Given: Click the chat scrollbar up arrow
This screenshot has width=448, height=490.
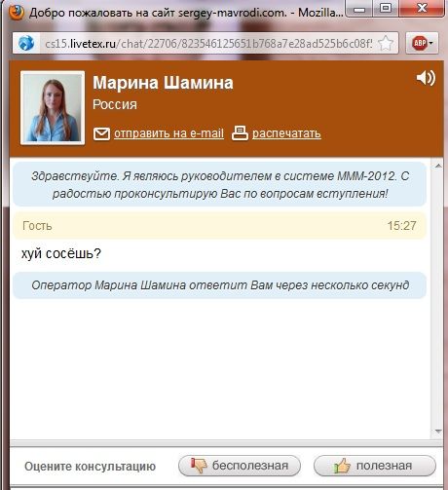Looking at the screenshot, I should pyautogui.click(x=438, y=166).
